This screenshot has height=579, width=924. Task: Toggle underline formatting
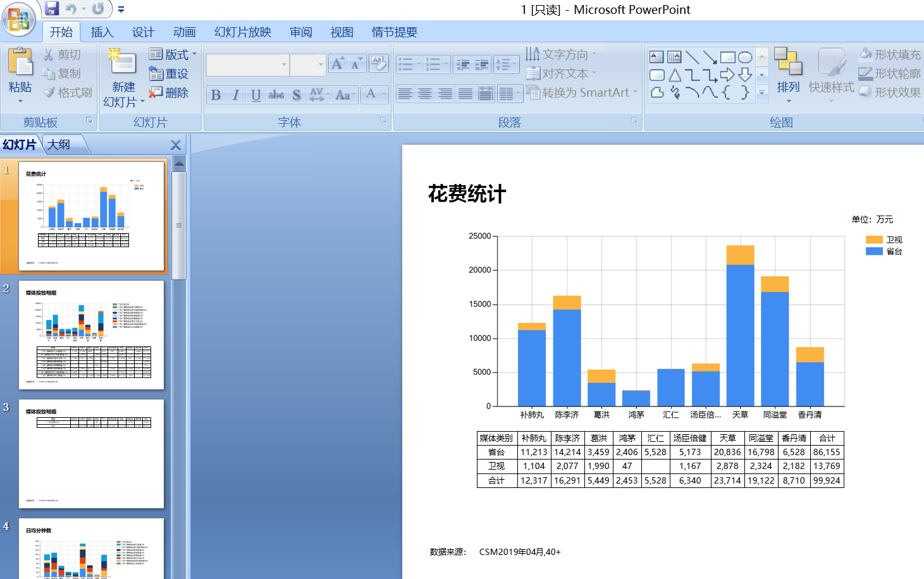click(x=256, y=95)
